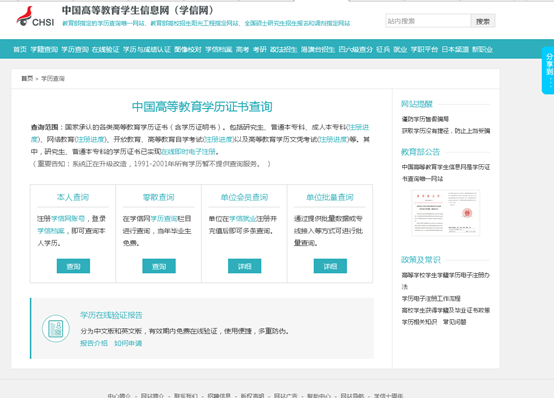Open 就业 in the navigation bar
Image resolution: width=554 pixels, height=398 pixels.
pos(400,49)
